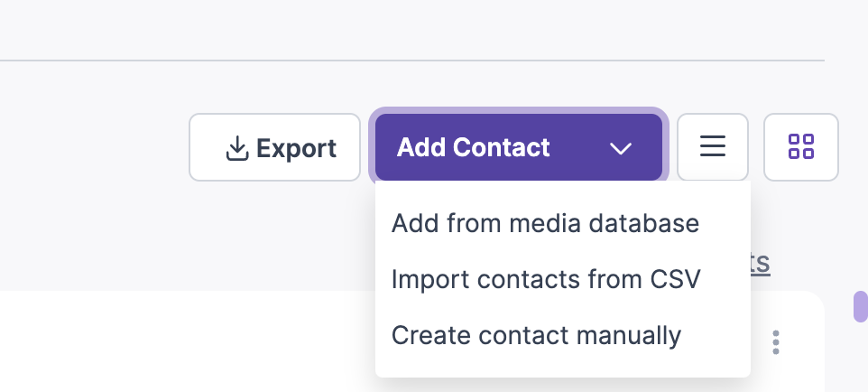Click the word Export beside download icon
The image size is (868, 392).
click(296, 149)
